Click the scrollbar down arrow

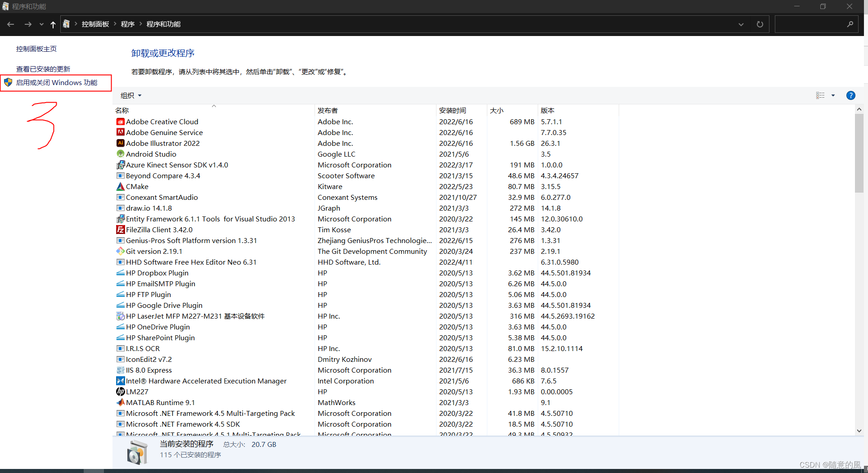pyautogui.click(x=859, y=431)
